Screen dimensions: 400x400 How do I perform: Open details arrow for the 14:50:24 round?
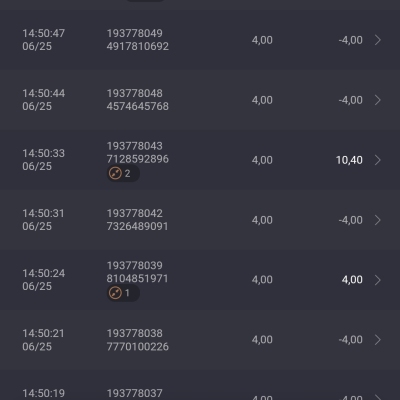click(x=378, y=280)
